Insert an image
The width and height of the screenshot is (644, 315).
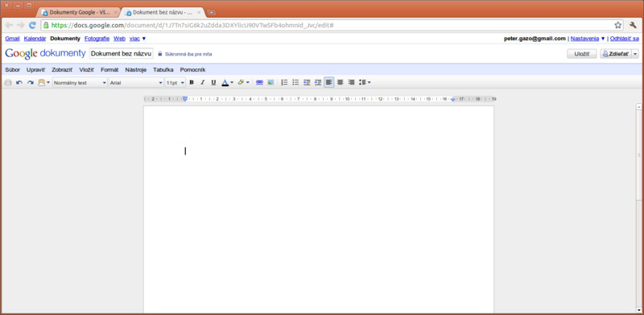270,82
